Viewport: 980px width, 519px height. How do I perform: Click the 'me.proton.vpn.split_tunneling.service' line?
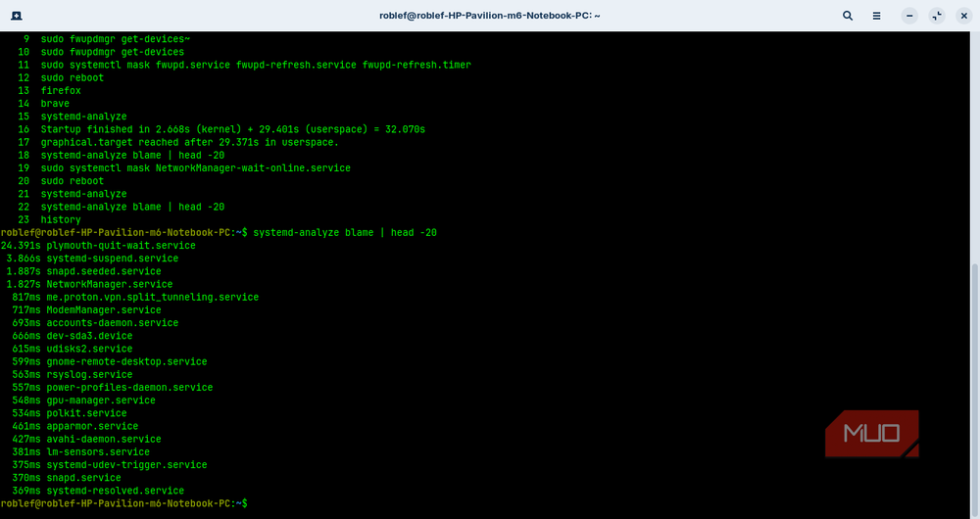coord(135,298)
